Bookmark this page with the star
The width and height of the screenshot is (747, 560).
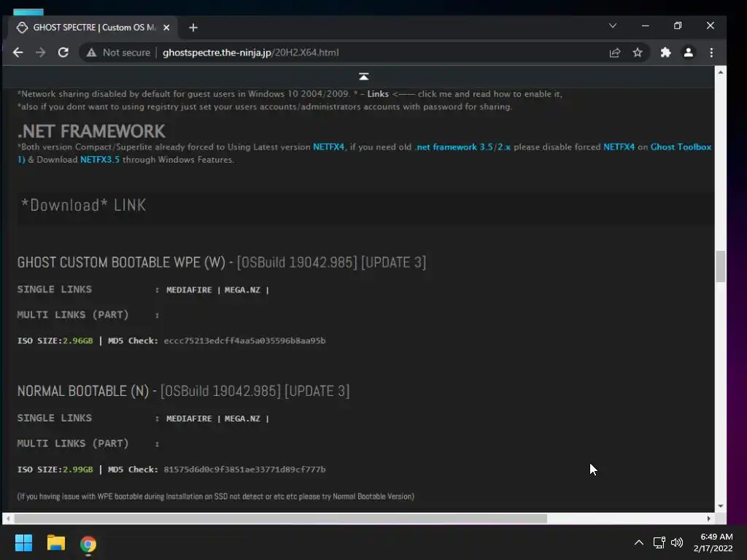pyautogui.click(x=638, y=52)
